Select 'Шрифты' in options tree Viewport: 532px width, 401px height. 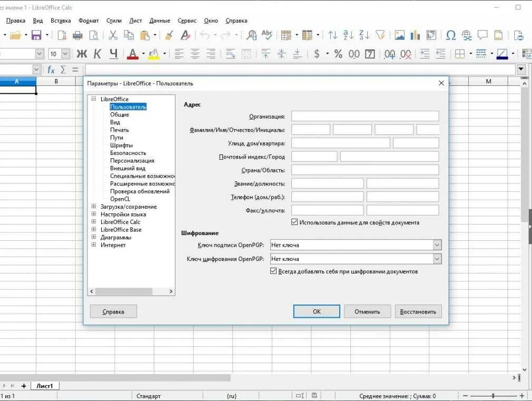click(x=121, y=145)
